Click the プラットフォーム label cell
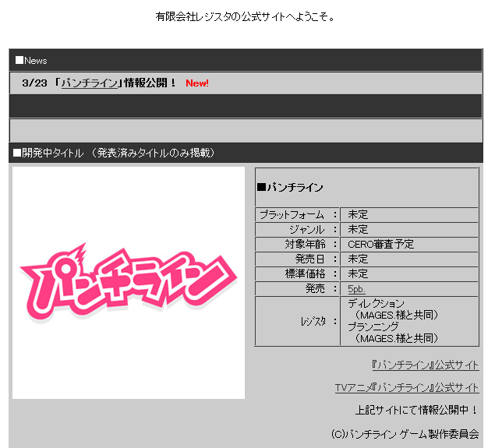The image size is (495, 448). tap(297, 215)
